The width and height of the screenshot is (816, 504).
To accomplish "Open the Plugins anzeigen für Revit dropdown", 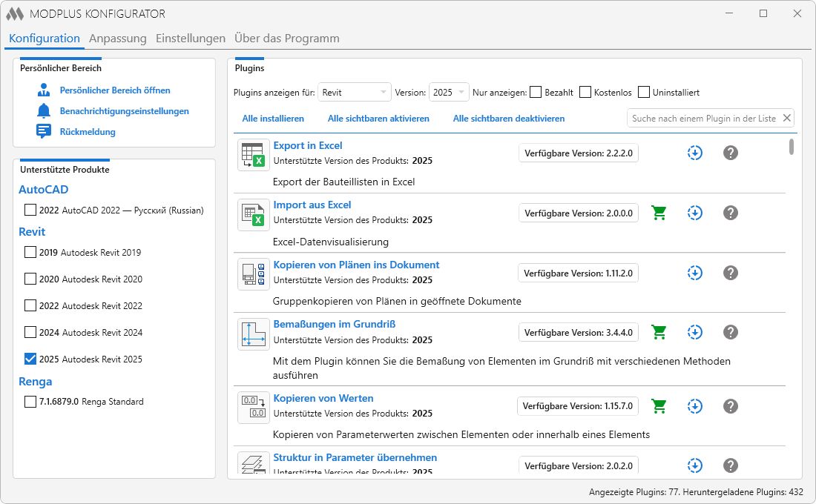I will tap(354, 92).
